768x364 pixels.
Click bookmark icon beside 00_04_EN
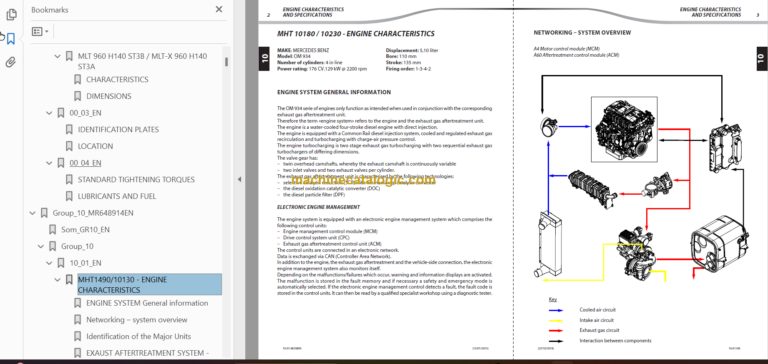61,163
